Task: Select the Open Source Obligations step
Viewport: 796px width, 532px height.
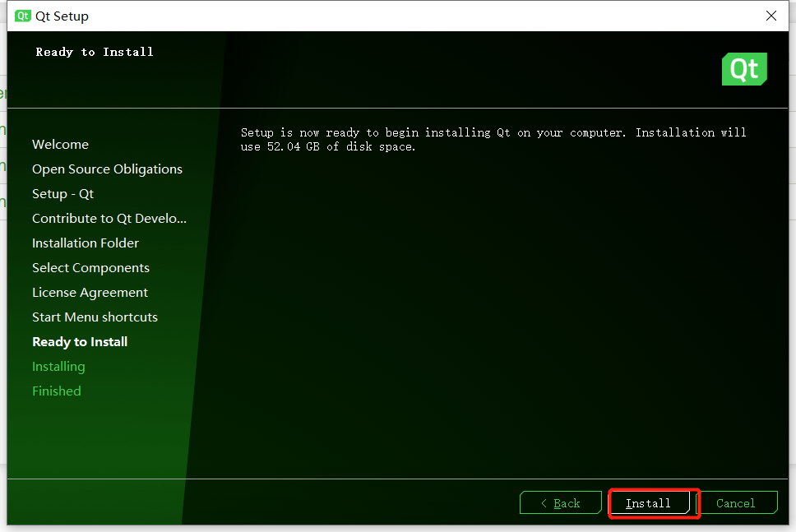Action: point(107,169)
